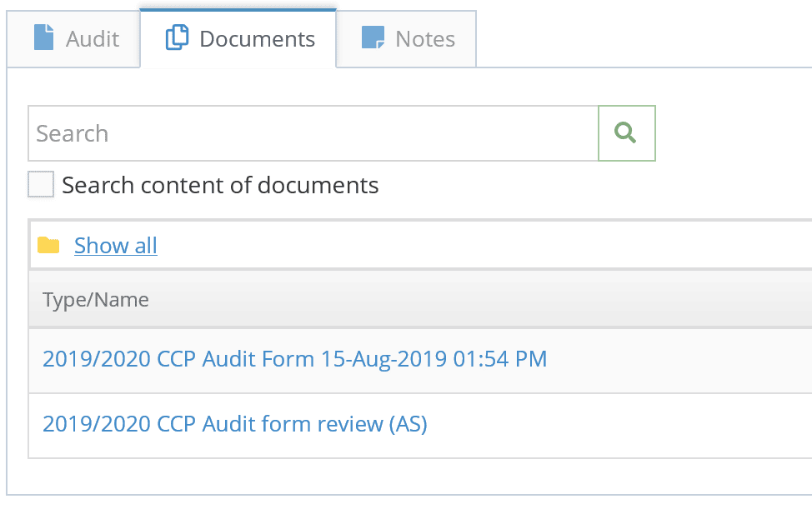812x514 pixels.
Task: Select the row containing the 01:54 PM audit form
Action: 420,360
